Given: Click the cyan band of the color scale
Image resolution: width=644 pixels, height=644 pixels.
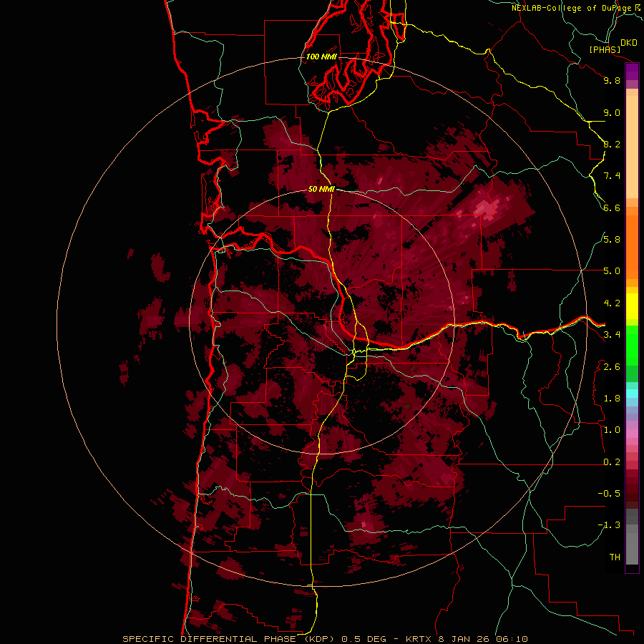Looking at the screenshot, I should click(x=632, y=394).
